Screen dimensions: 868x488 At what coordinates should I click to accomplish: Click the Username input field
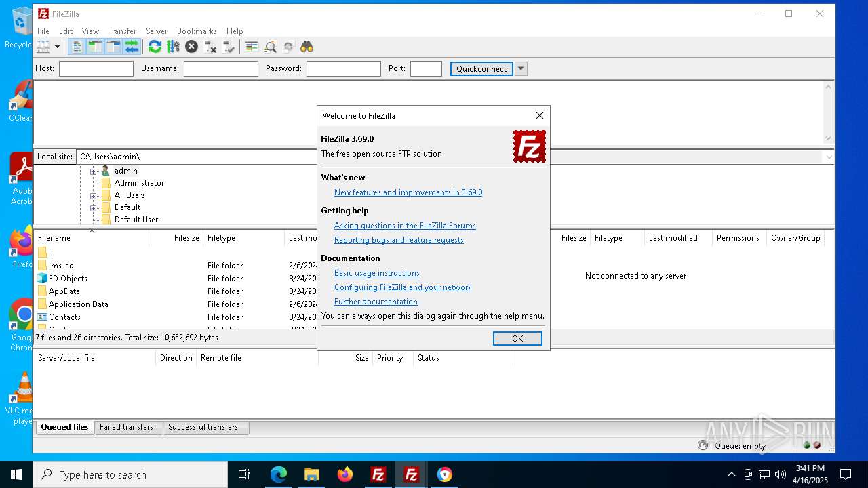pyautogui.click(x=221, y=68)
